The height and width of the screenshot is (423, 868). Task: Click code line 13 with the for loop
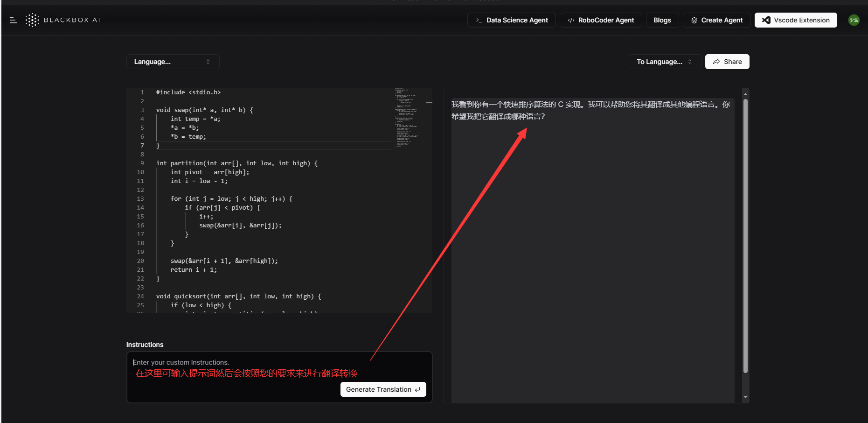(x=231, y=199)
